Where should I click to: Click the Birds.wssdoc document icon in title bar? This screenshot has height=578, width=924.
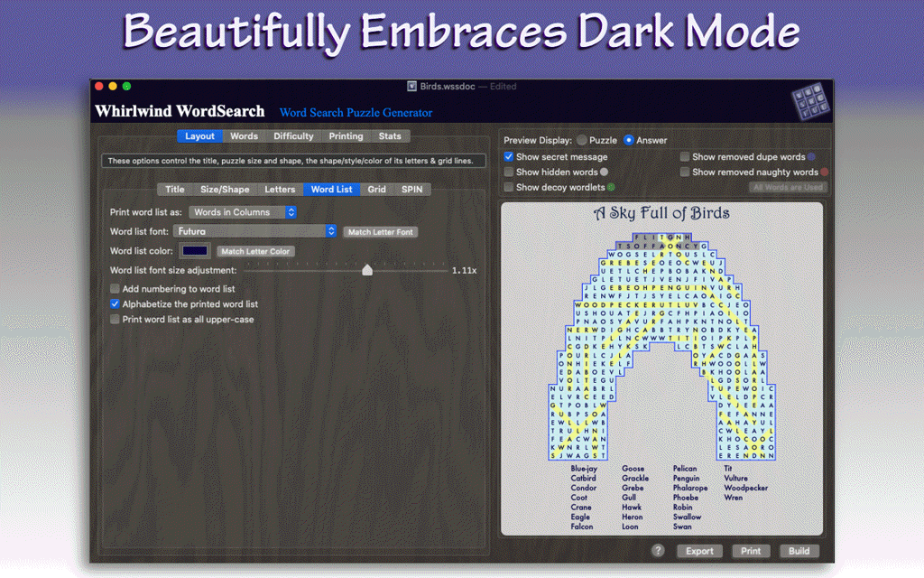pyautogui.click(x=411, y=87)
